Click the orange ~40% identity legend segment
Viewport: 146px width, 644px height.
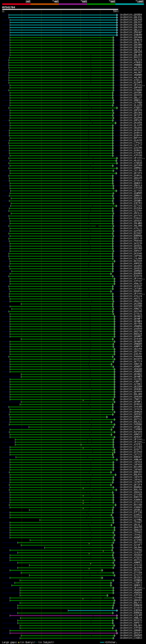click(45, 4)
